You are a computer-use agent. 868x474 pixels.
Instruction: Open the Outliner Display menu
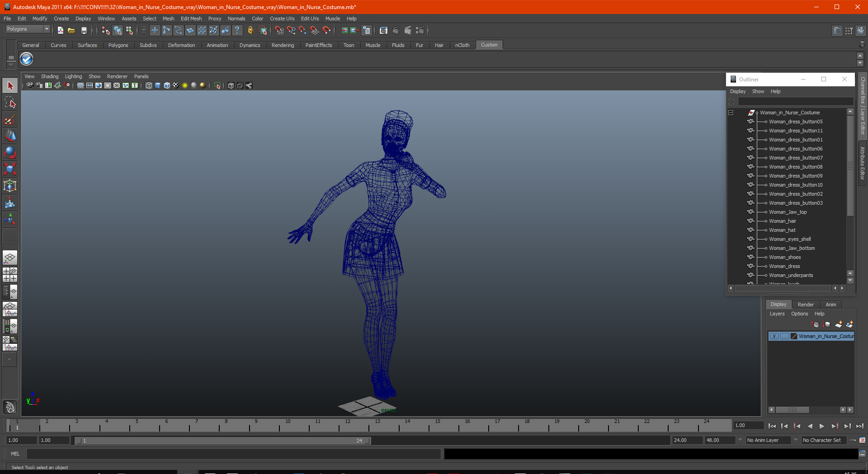[738, 91]
